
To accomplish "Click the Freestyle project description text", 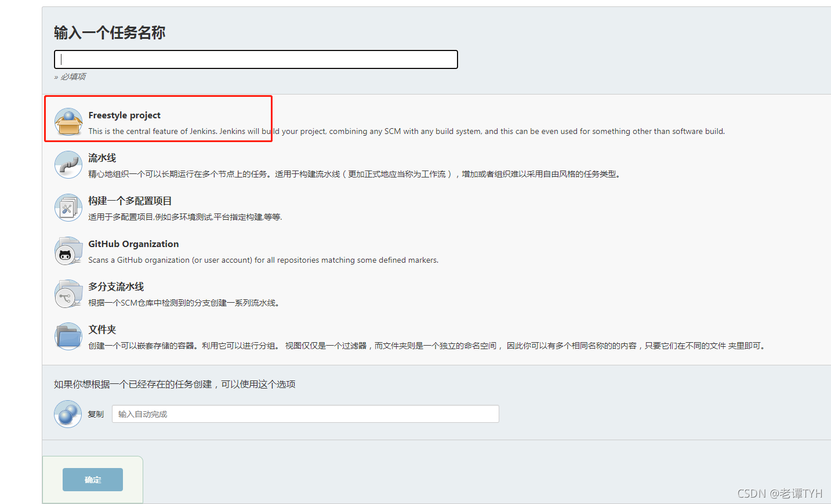I will pos(407,131).
